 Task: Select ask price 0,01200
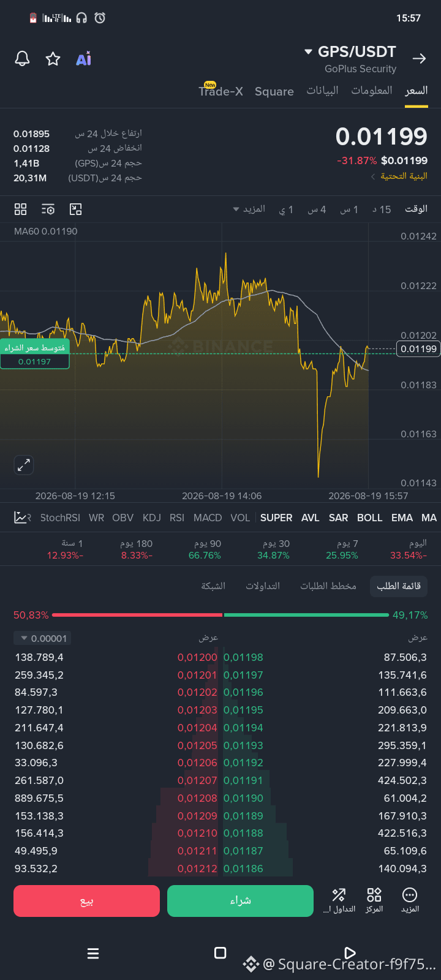pyautogui.click(x=197, y=657)
